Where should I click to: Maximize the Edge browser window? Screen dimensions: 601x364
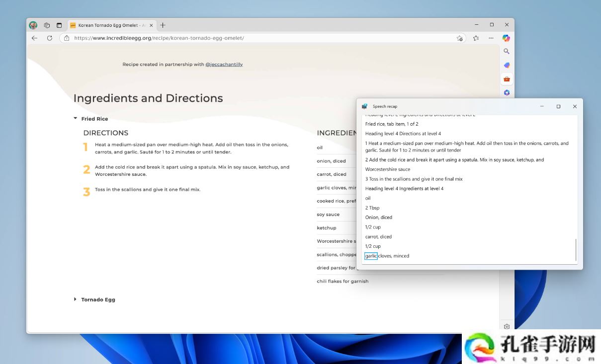coord(492,25)
